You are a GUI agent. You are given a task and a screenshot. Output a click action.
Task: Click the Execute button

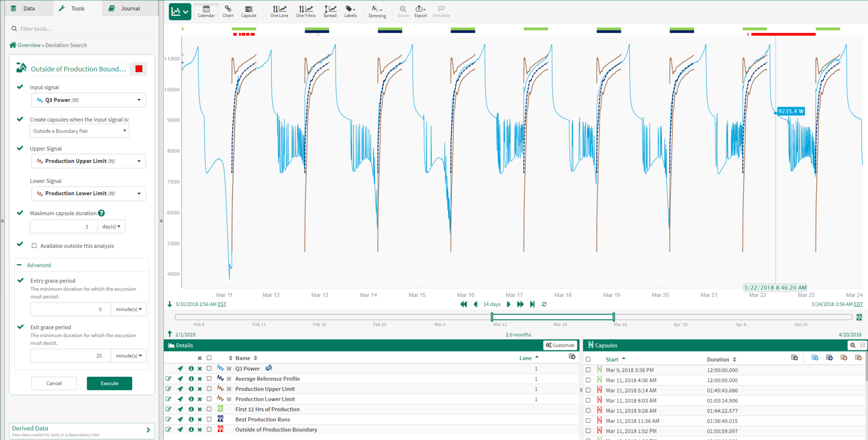pyautogui.click(x=109, y=383)
